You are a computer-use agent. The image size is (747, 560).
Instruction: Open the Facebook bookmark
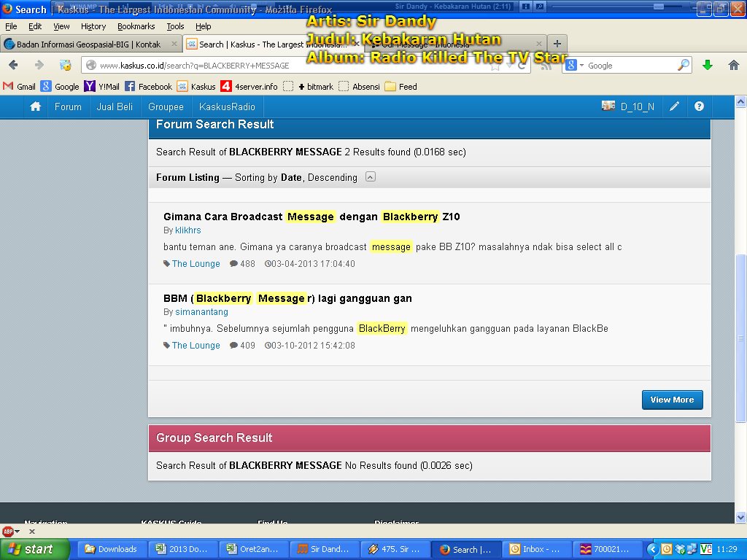[x=148, y=86]
